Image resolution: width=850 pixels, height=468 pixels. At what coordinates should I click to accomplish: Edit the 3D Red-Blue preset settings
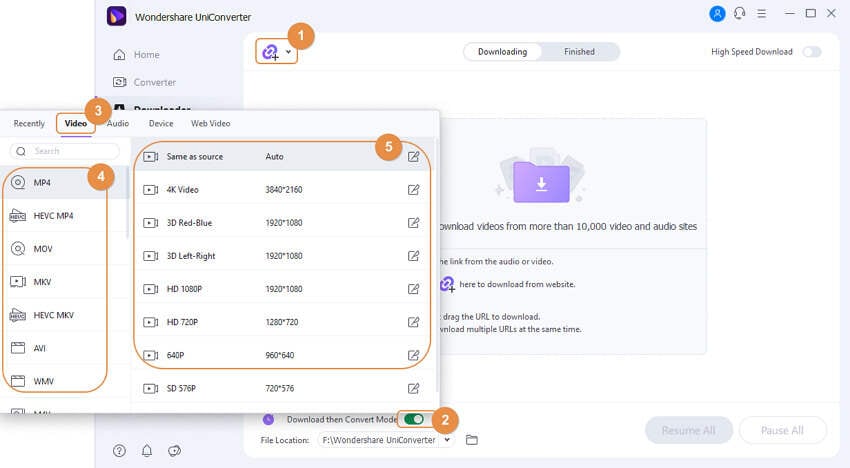413,223
